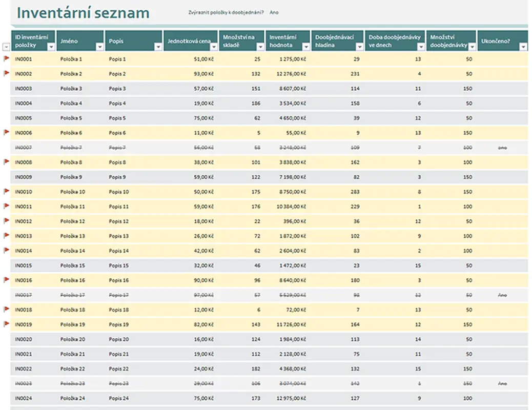Viewport: 532px width, 410px height.
Task: Select the red flag for IN0010
Action: 6,191
